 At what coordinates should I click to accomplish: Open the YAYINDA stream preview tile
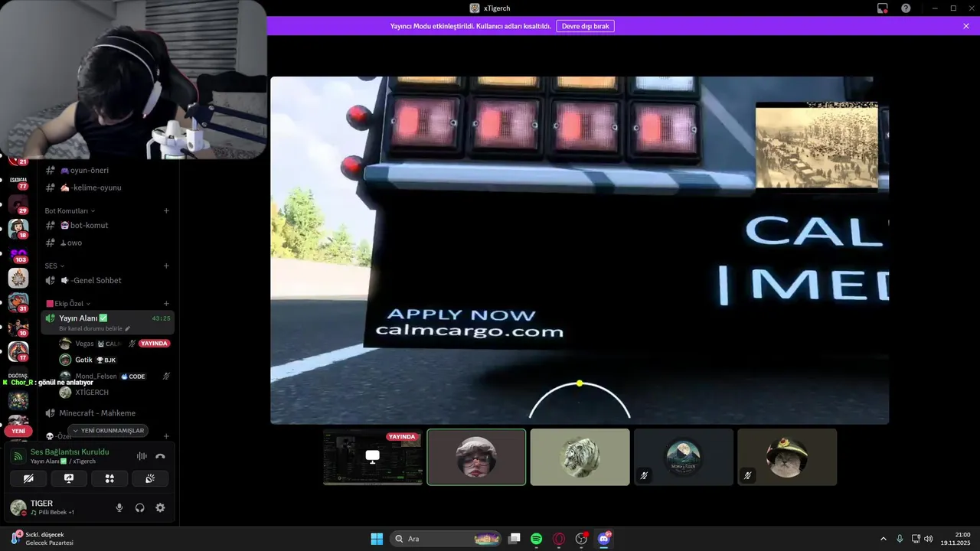(x=373, y=457)
